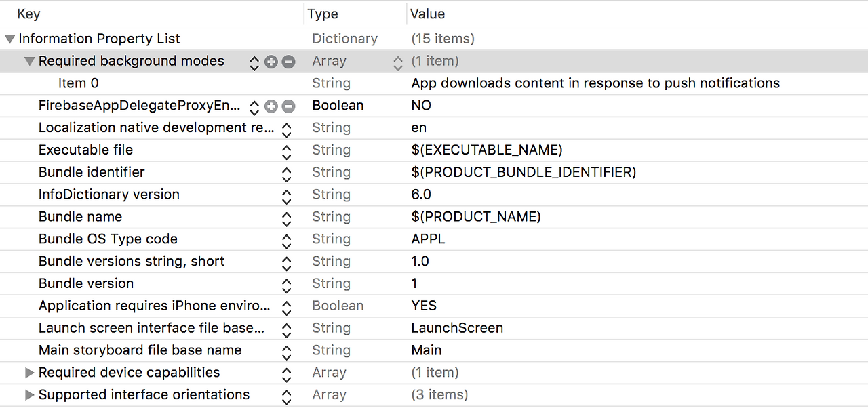Image resolution: width=868 pixels, height=408 pixels.
Task: Click key stepper for FirebaseAppDelegateProxyEnabled
Action: pyautogui.click(x=254, y=106)
